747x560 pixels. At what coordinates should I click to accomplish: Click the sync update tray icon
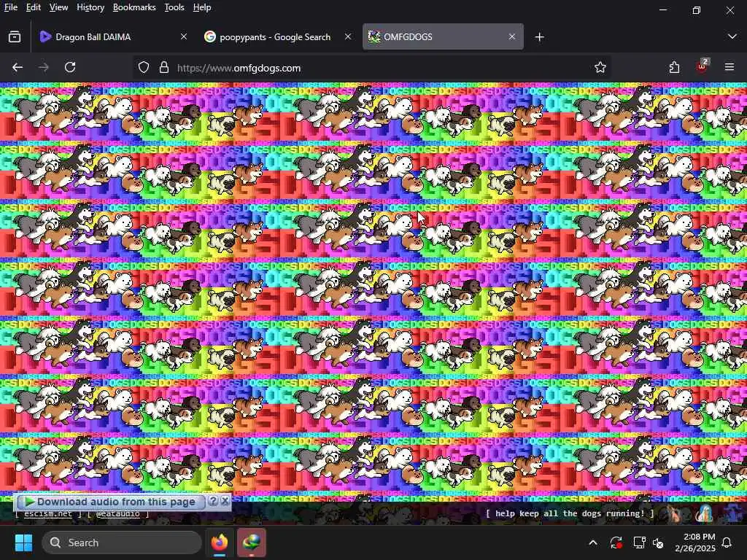(x=616, y=542)
